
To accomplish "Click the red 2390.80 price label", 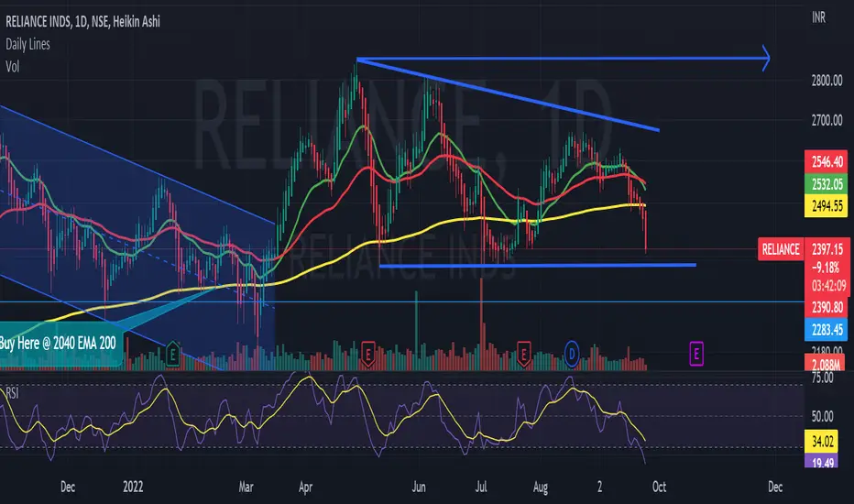I will point(827,307).
